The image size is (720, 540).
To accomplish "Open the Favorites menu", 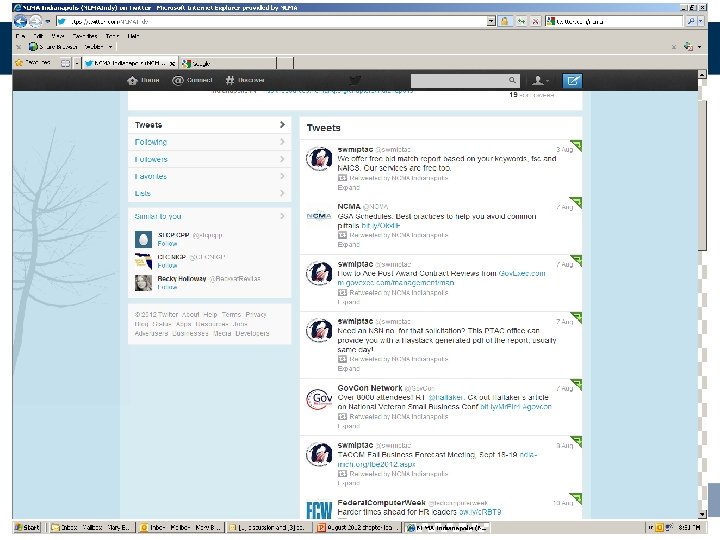I will (85, 36).
